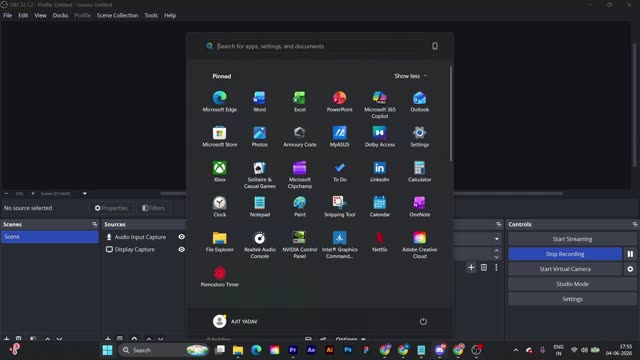Image resolution: width=640 pixels, height=360 pixels.
Task: Collapse pinned apps with Show less
Action: pyautogui.click(x=411, y=76)
